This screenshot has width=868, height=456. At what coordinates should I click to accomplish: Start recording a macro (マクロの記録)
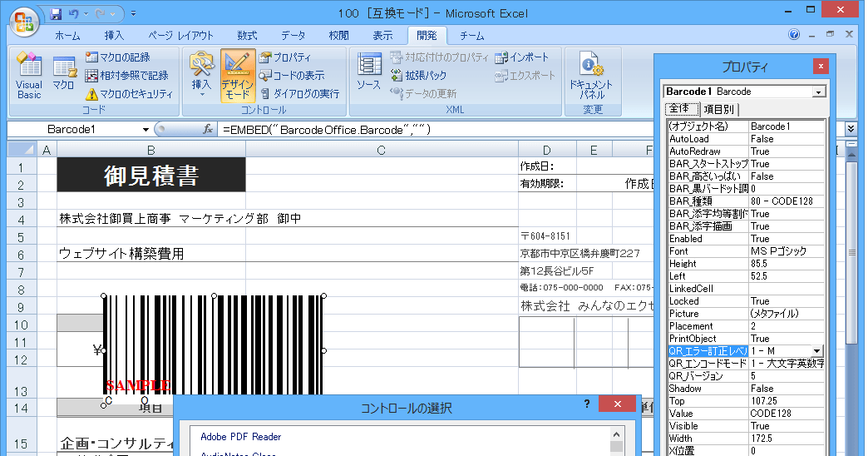pyautogui.click(x=118, y=57)
